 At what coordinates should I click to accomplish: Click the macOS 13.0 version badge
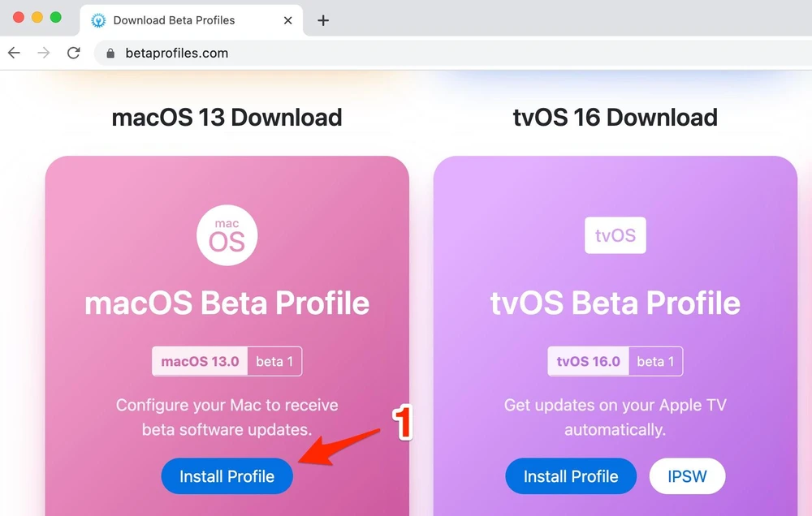tap(200, 361)
